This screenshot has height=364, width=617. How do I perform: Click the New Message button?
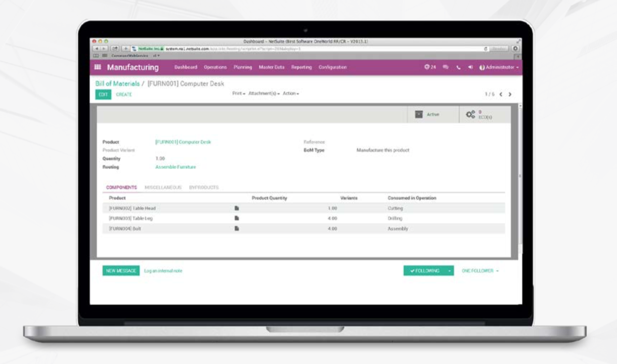pyautogui.click(x=121, y=271)
